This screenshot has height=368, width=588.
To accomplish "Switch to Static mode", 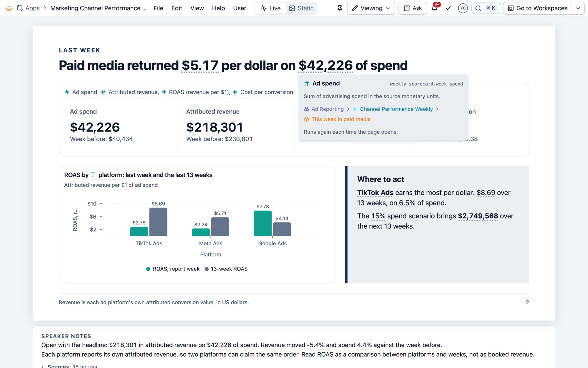I will pyautogui.click(x=301, y=8).
